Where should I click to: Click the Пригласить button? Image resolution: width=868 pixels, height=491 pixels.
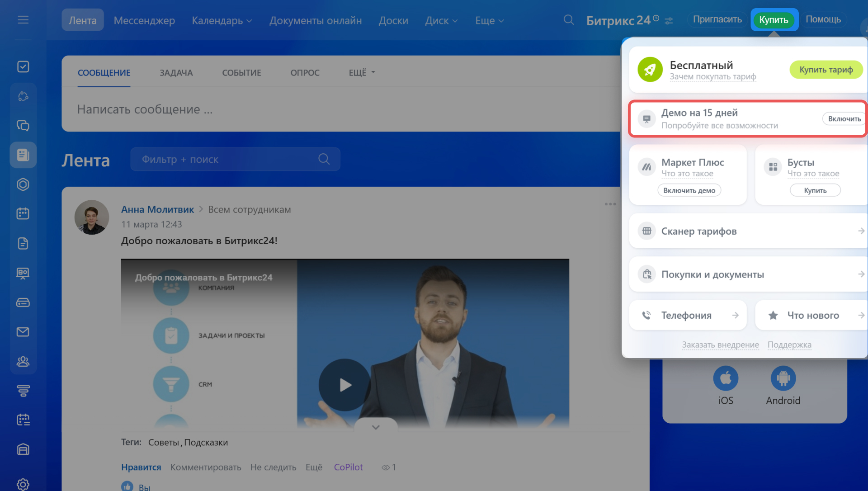[x=717, y=19]
